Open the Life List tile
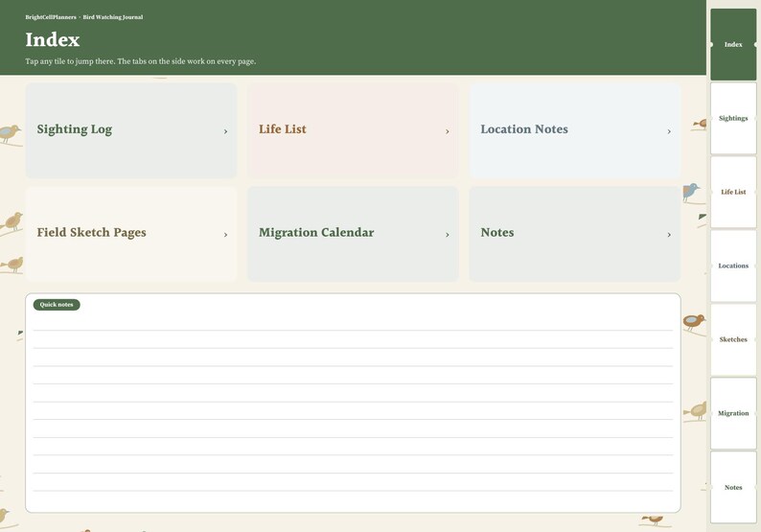This screenshot has width=761, height=532. [353, 130]
